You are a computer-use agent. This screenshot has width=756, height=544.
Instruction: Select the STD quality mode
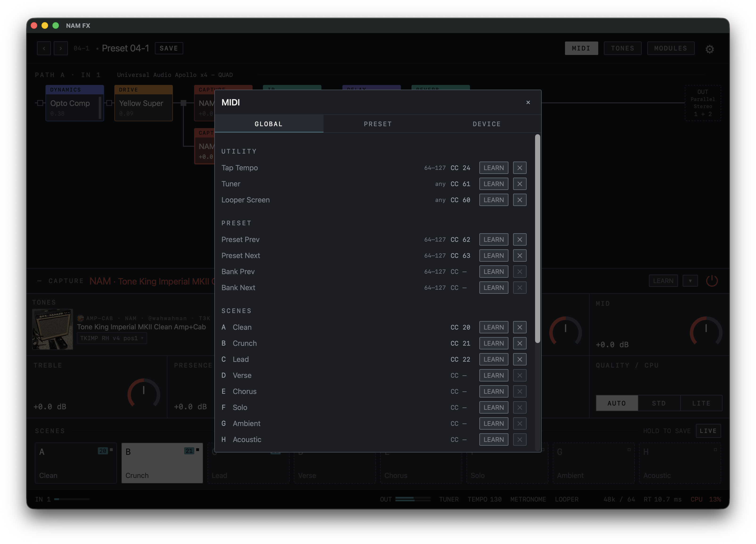tap(659, 403)
